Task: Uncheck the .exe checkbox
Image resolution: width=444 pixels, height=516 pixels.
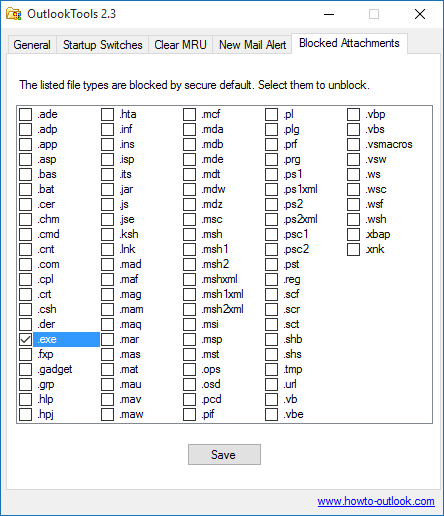Action: [x=25, y=339]
